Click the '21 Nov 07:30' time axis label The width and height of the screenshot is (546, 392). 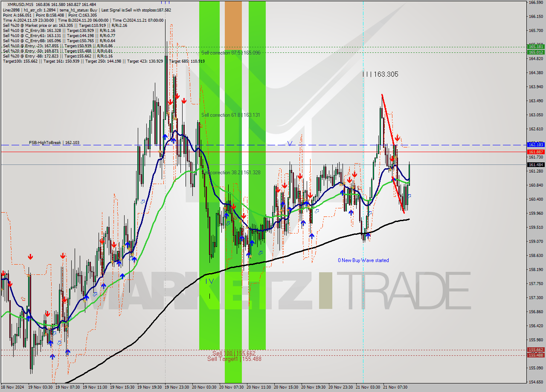tap(395, 387)
